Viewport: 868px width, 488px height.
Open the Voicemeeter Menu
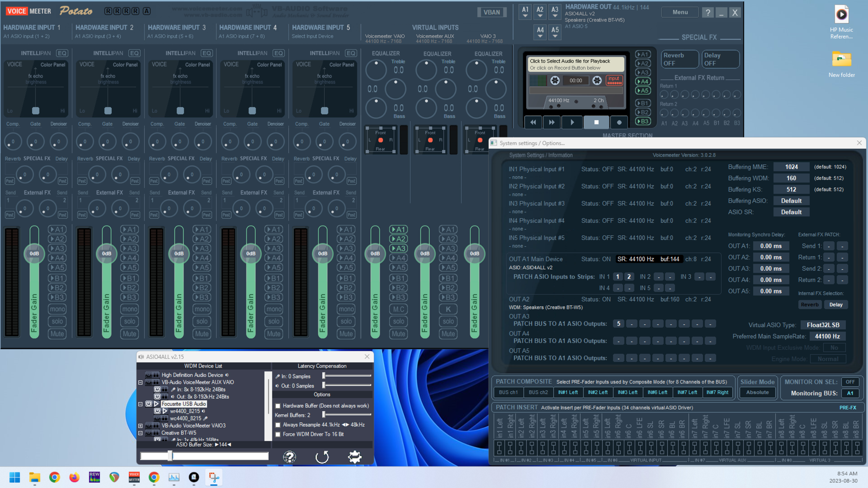[x=680, y=12]
